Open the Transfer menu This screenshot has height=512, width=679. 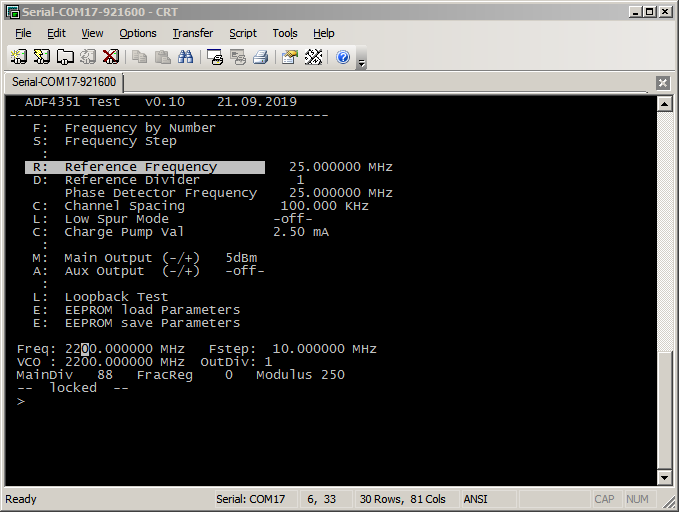(193, 33)
